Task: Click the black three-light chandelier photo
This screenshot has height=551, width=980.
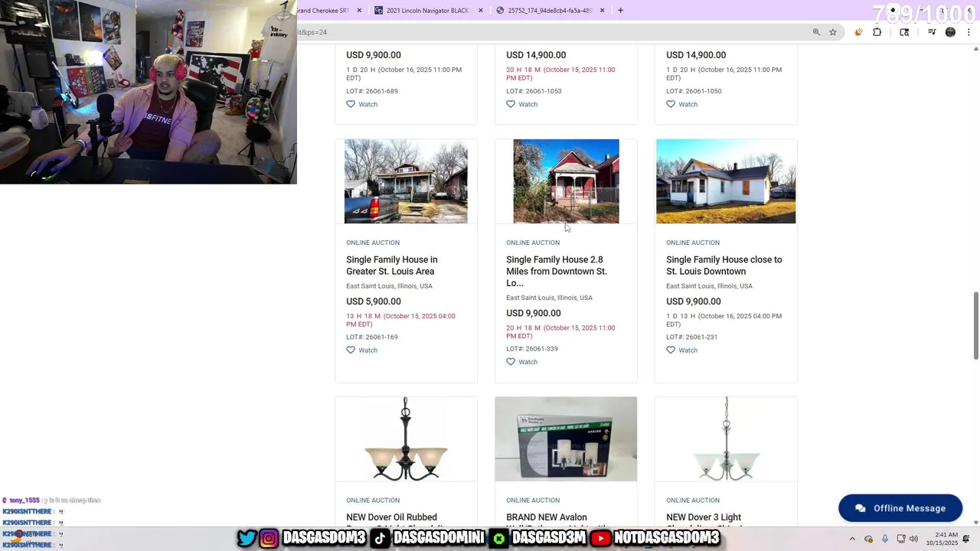Action: point(406,439)
